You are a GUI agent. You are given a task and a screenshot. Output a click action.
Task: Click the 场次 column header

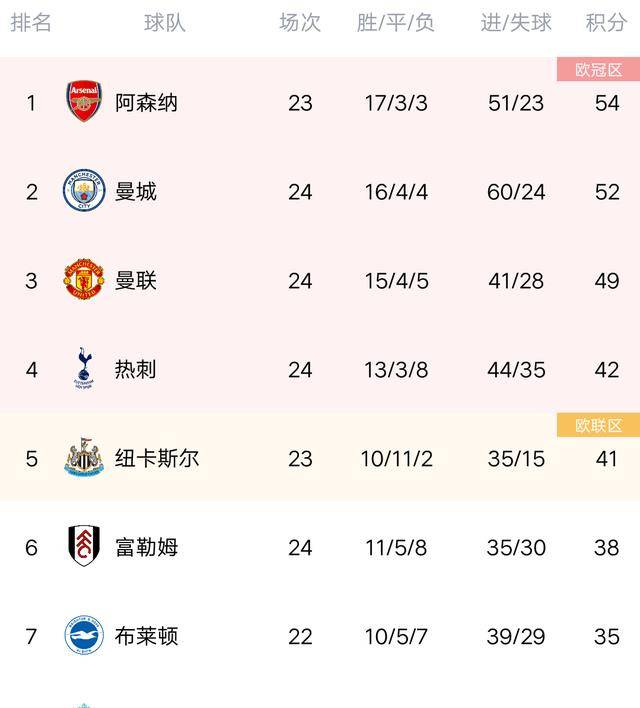300,23
